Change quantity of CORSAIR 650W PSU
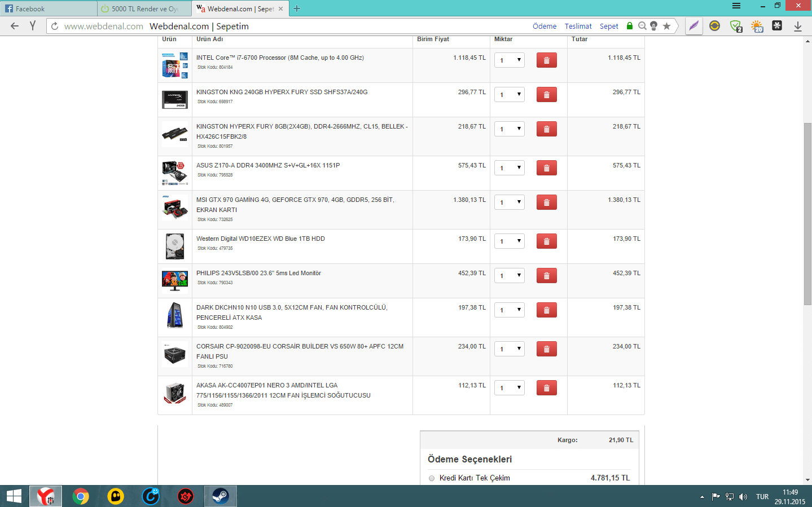The width and height of the screenshot is (812, 507). click(x=510, y=349)
